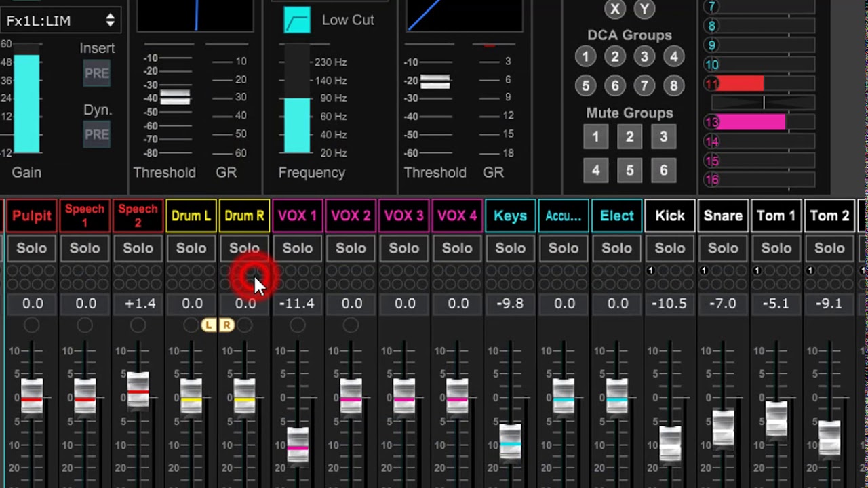The image size is (868, 488).
Task: Assign DCA group 2
Action: pyautogui.click(x=615, y=57)
